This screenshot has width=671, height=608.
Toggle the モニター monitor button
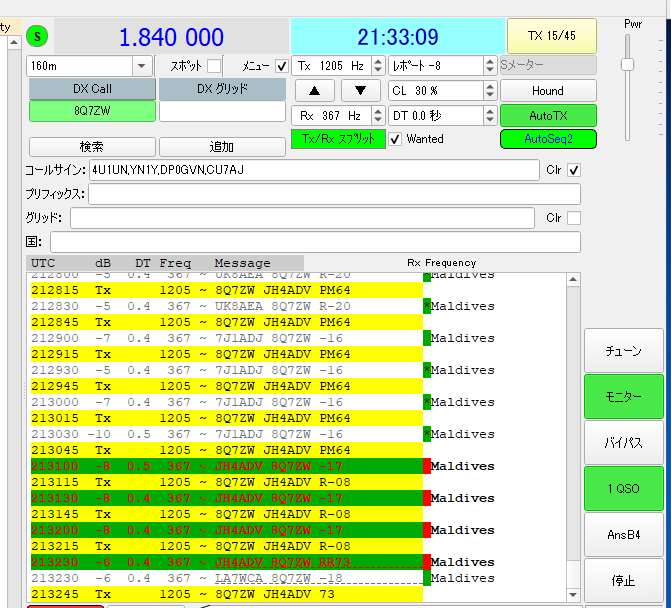(x=623, y=397)
